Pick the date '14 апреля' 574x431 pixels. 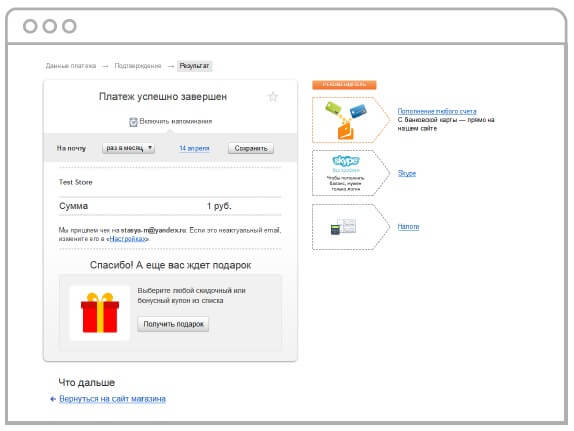pyautogui.click(x=194, y=148)
